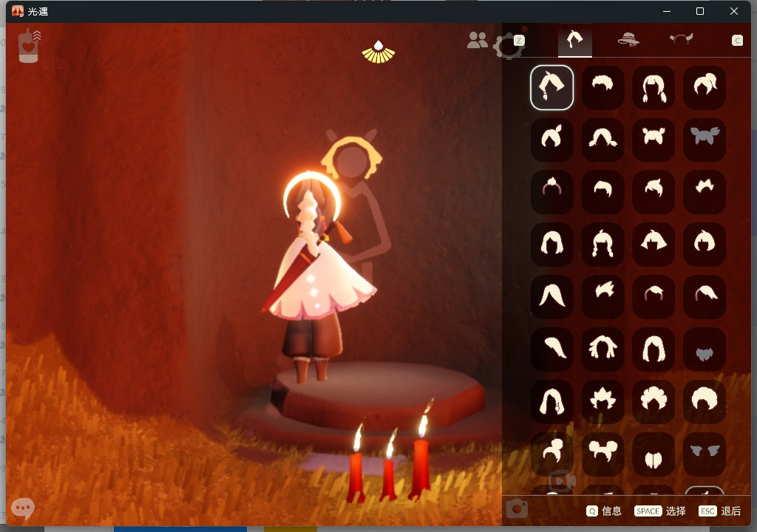The image size is (757, 532).
Task: Click the C key shortcut badge
Action: click(x=737, y=41)
